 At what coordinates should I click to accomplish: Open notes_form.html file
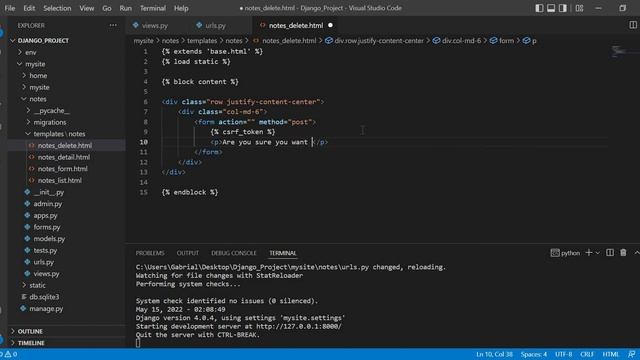pyautogui.click(x=67, y=169)
